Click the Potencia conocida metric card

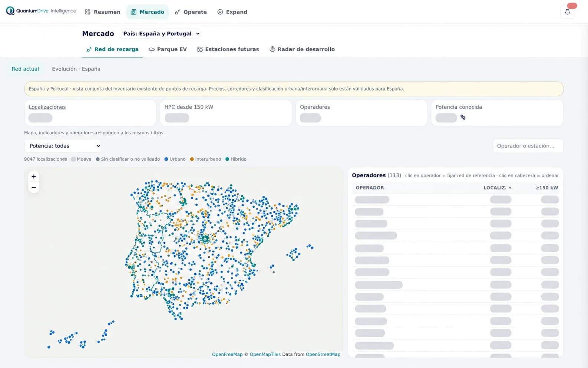pyautogui.click(x=497, y=113)
